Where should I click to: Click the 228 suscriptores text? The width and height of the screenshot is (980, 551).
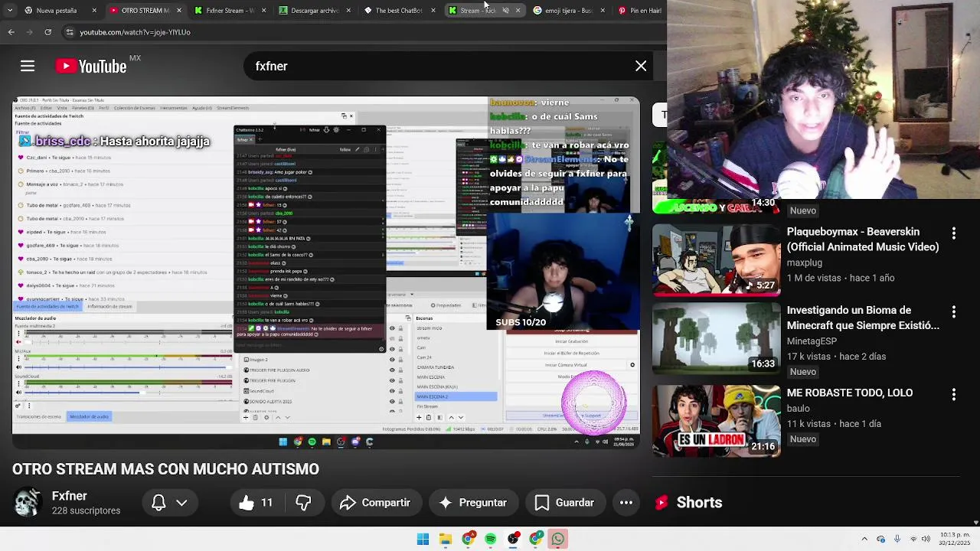pyautogui.click(x=86, y=510)
